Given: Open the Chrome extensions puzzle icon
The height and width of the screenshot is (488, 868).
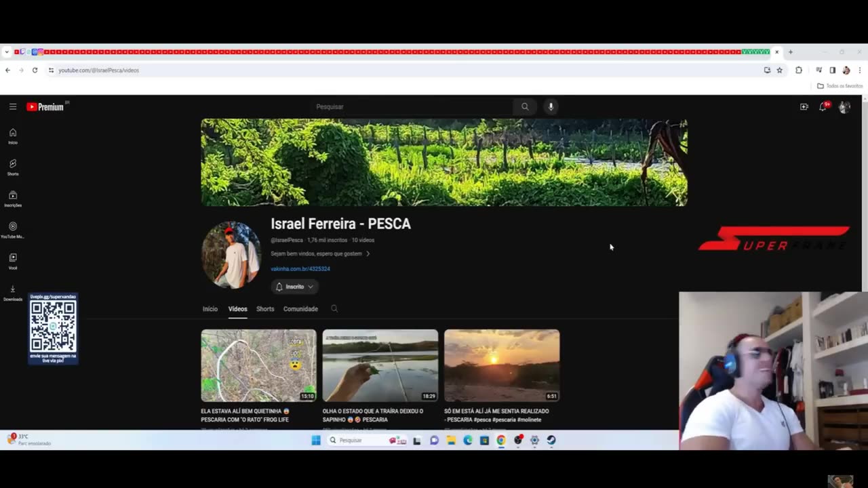Looking at the screenshot, I should click(799, 70).
